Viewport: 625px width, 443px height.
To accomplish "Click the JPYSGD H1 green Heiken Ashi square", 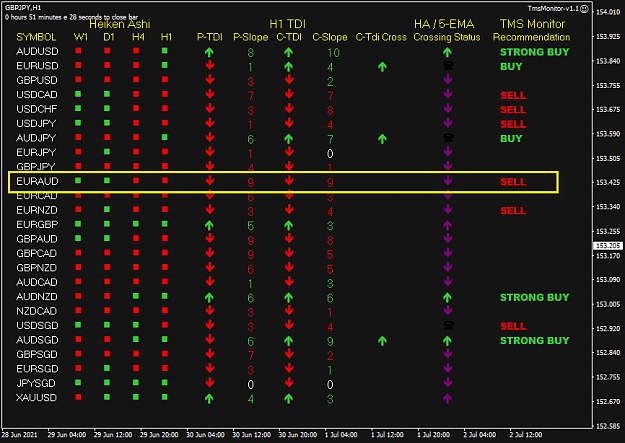I will click(x=165, y=382).
